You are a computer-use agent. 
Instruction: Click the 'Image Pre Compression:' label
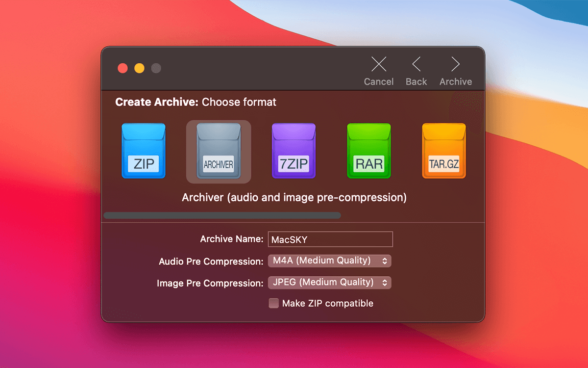pos(210,283)
